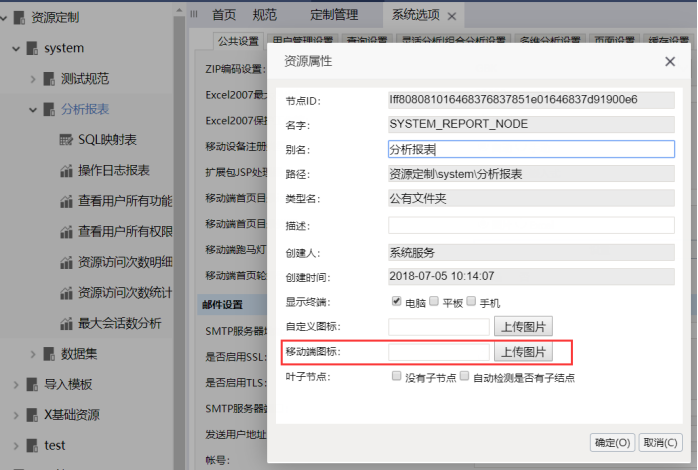Viewport: 698px width, 470px height.
Task: Cancel with the 取消(C) button
Action: click(660, 443)
